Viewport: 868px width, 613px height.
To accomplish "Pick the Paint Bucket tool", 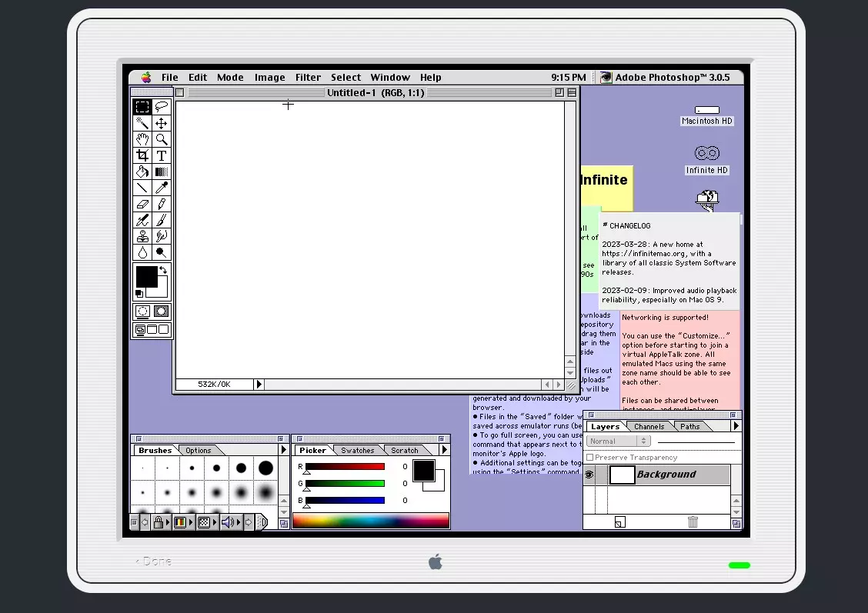I will click(142, 172).
